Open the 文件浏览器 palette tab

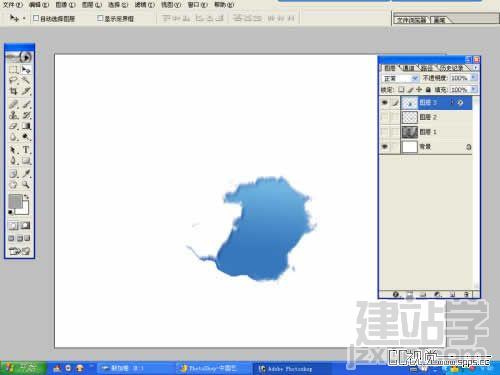pyautogui.click(x=412, y=20)
